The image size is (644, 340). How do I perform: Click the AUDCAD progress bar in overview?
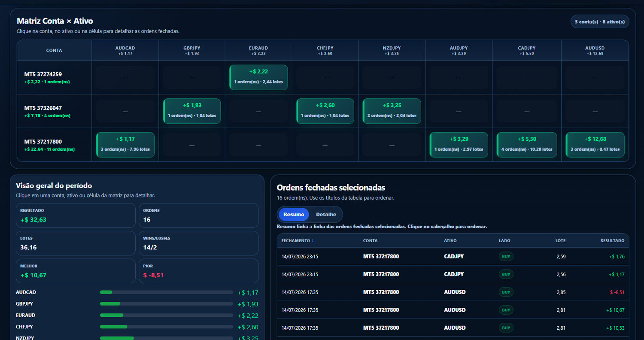pos(167,292)
